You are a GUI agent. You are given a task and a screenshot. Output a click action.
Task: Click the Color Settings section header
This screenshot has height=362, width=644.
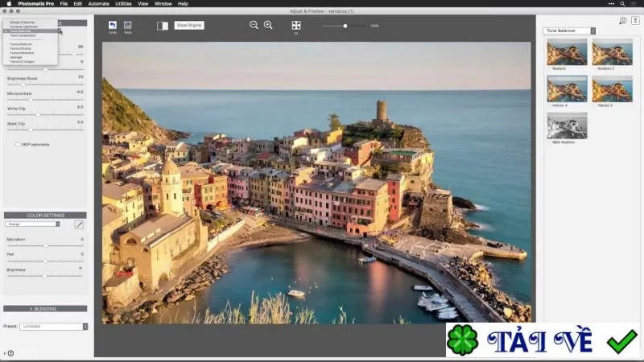45,215
